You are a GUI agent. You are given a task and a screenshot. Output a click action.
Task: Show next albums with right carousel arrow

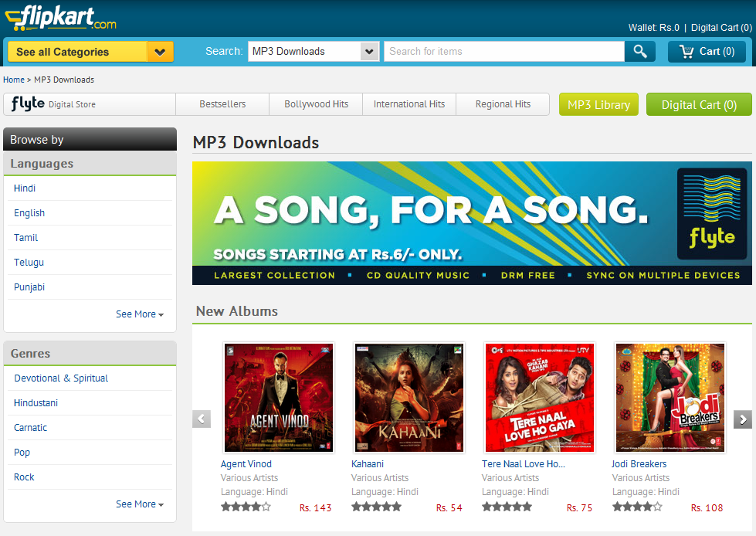(x=743, y=419)
